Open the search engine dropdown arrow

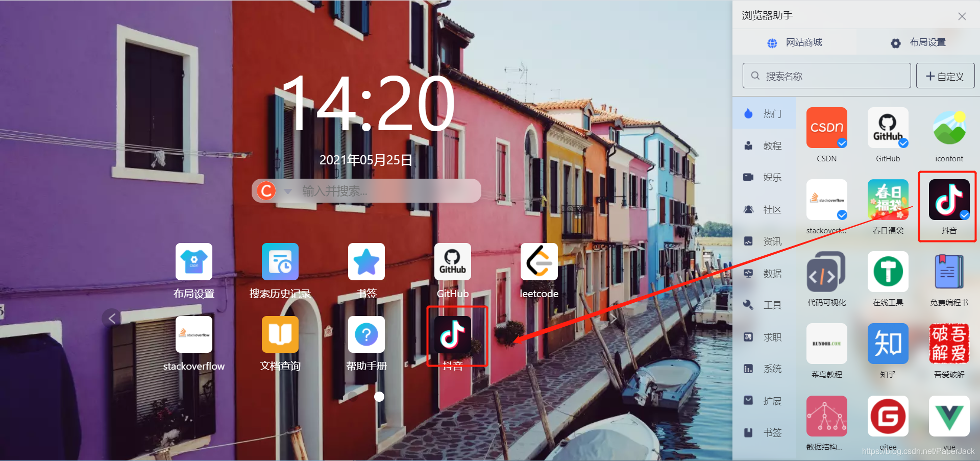click(x=288, y=191)
